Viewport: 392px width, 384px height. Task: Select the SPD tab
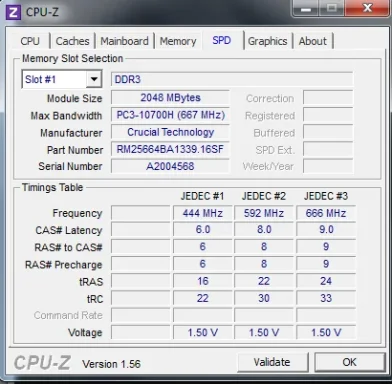(222, 40)
